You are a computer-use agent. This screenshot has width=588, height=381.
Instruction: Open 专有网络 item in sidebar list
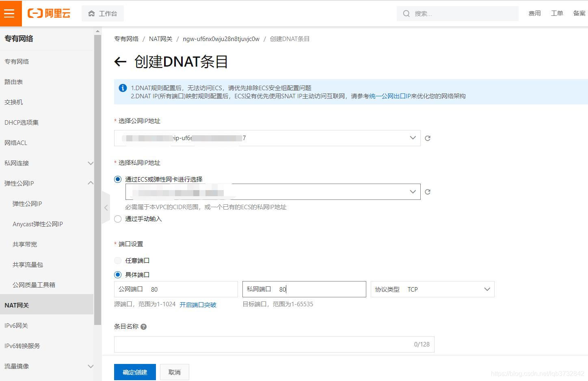pos(17,61)
